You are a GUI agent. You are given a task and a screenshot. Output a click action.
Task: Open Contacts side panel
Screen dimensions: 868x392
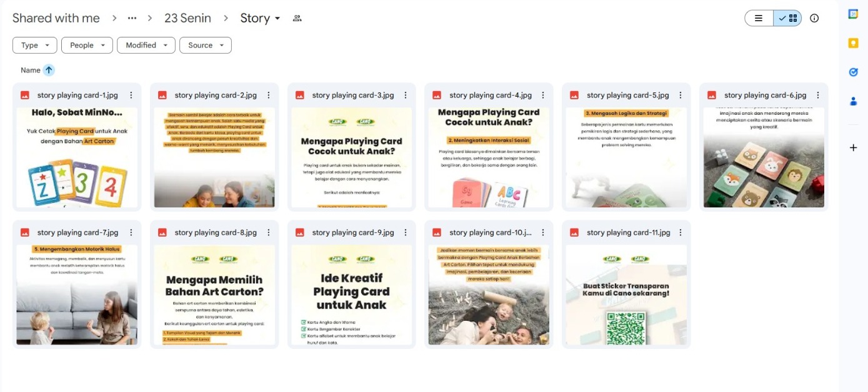[x=853, y=101]
